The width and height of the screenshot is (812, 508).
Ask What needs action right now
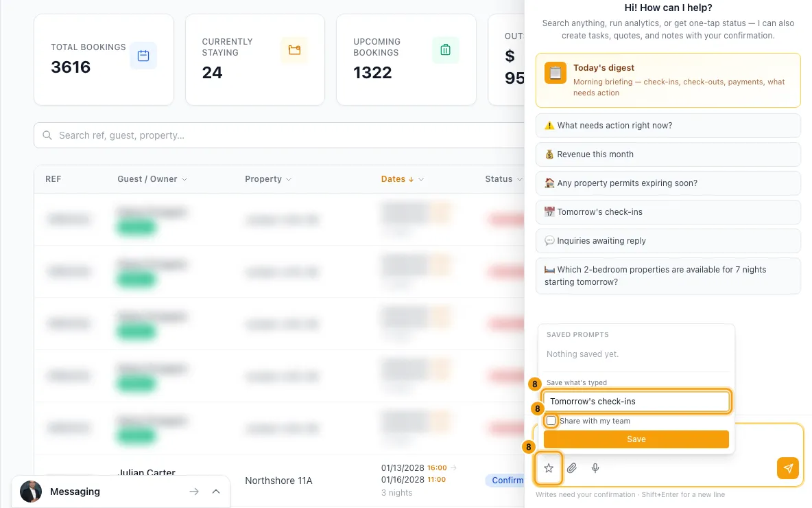tap(668, 126)
